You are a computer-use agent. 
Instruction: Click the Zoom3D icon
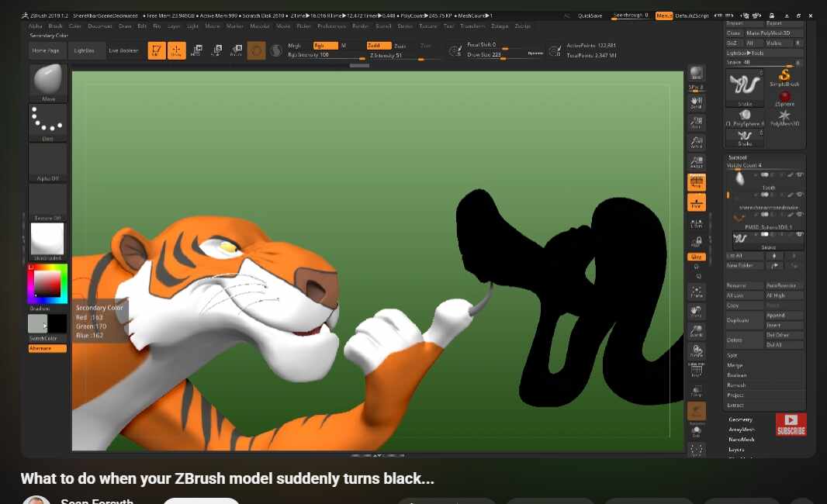click(696, 332)
